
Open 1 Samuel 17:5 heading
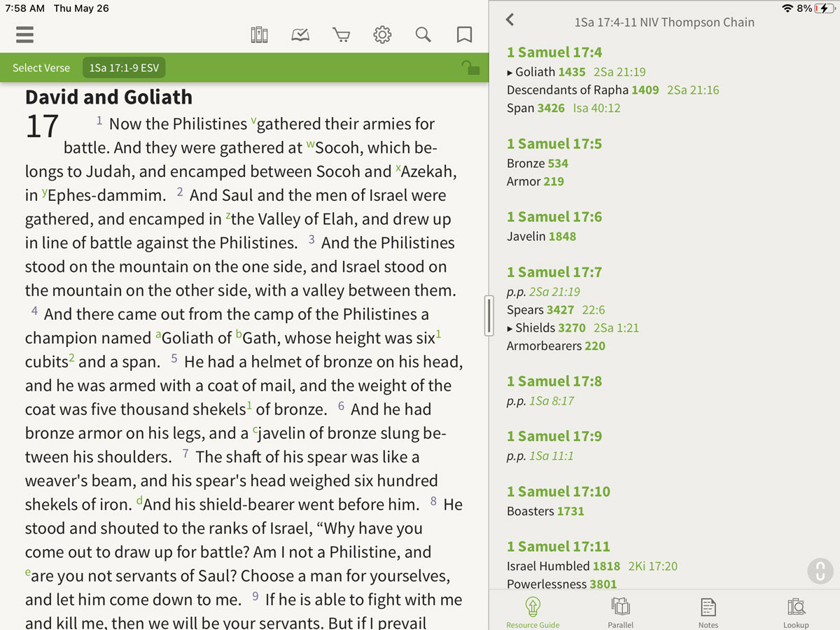[x=554, y=144]
